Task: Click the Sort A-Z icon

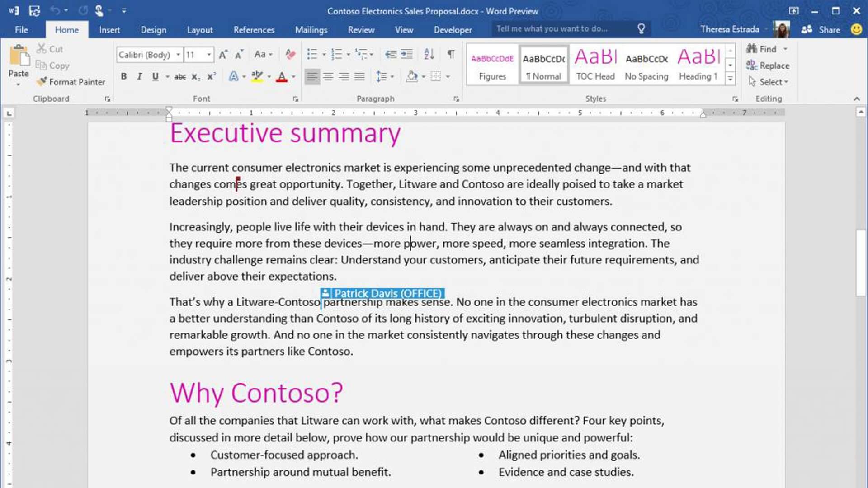Action: click(x=429, y=55)
